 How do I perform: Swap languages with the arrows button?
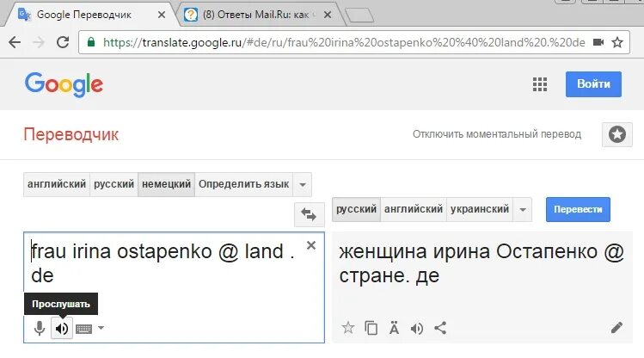(309, 214)
